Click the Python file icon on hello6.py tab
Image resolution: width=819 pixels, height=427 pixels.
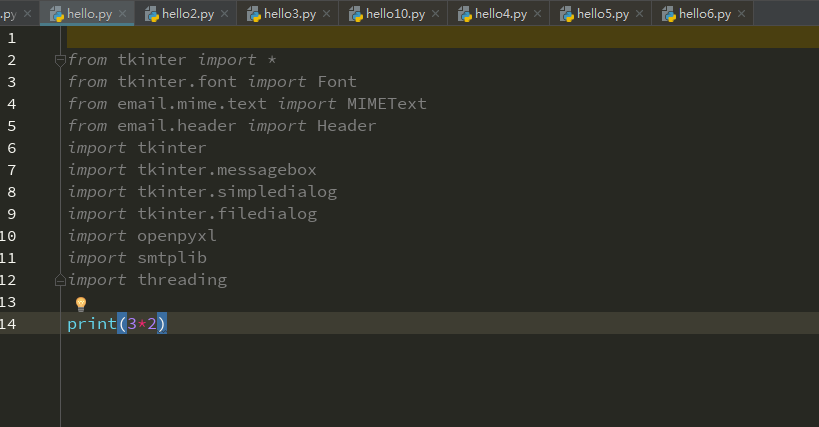point(668,14)
